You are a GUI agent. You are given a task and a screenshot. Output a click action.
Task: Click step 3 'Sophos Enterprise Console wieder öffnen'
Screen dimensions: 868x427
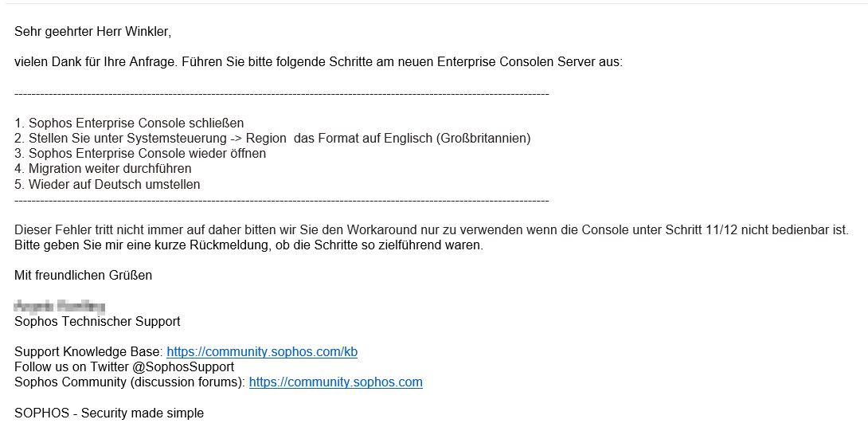[140, 154]
